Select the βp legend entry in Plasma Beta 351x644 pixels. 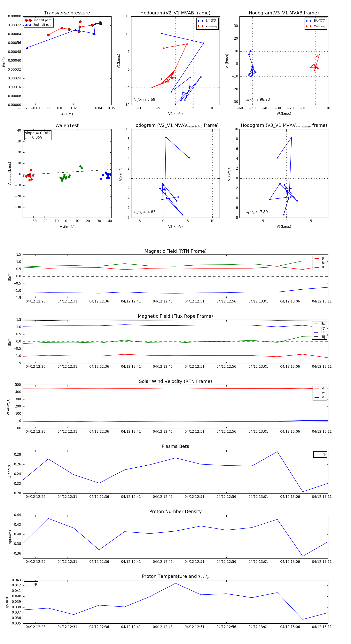[x=320, y=454]
